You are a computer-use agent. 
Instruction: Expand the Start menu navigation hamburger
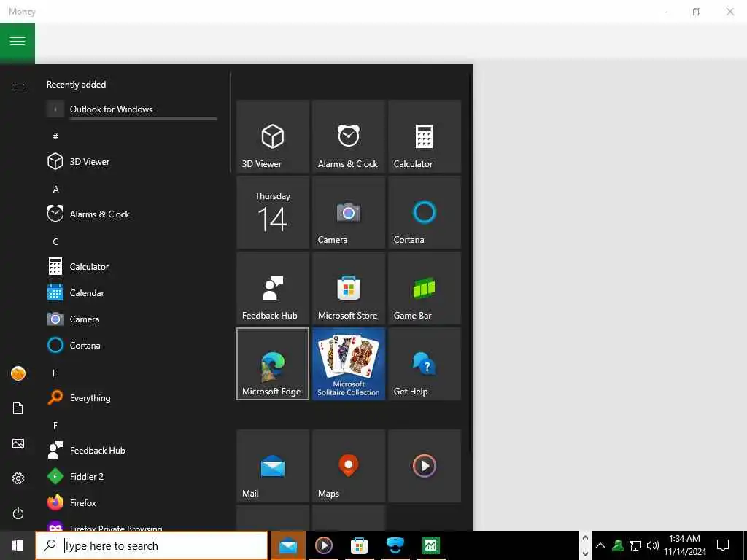click(18, 85)
